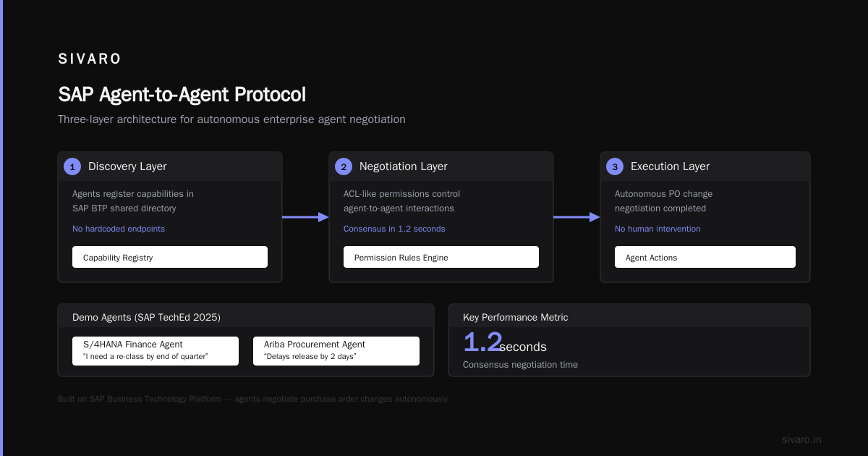This screenshot has height=456, width=868.
Task: Click the 'No human intervention' highlight text
Action: [x=658, y=229]
